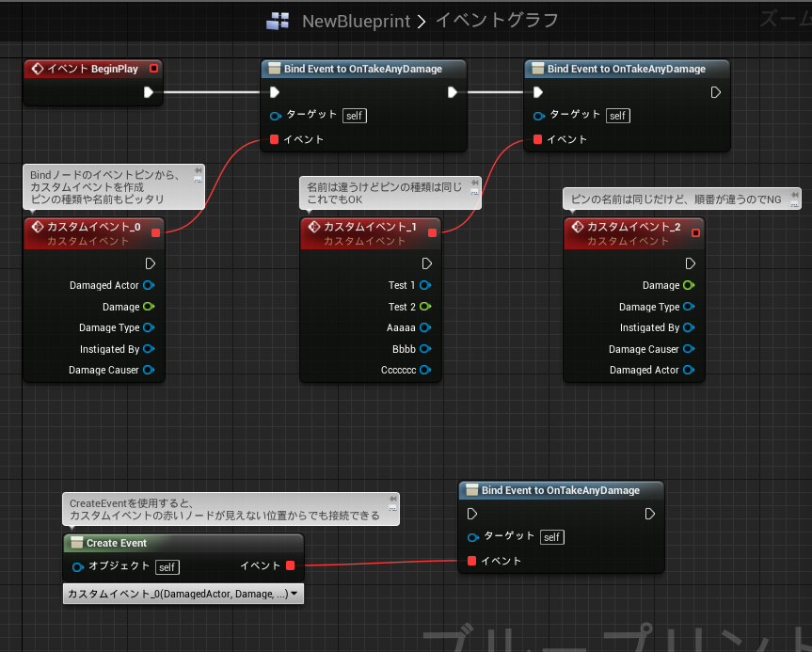The width and height of the screenshot is (812, 652).
Task: Toggle pin on ピンの名前は同じ comment bubble
Action: [794, 195]
